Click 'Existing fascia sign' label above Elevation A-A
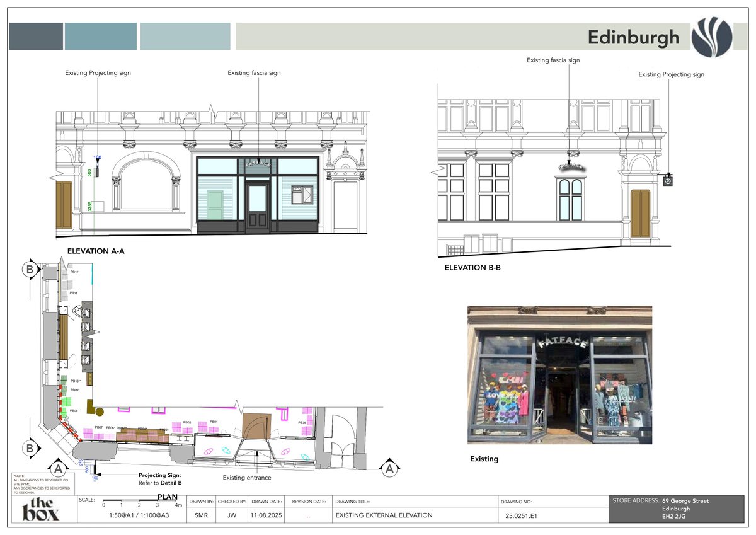756x535 pixels. [x=254, y=73]
